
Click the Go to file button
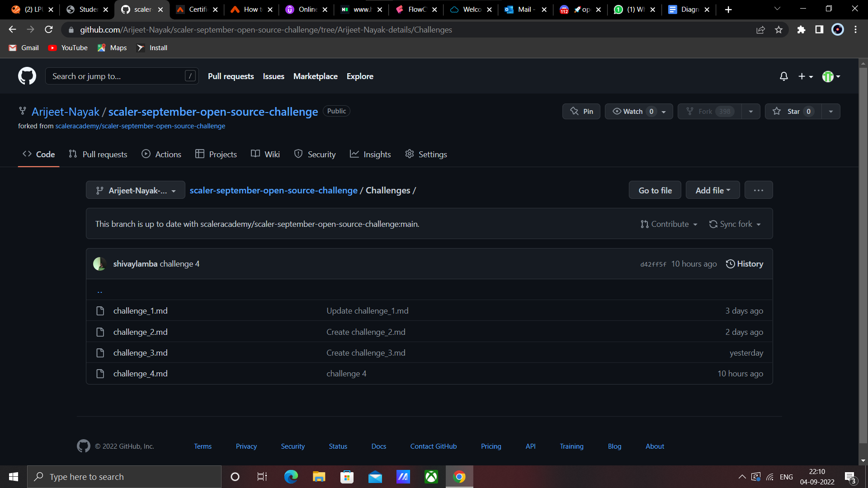[x=655, y=190]
